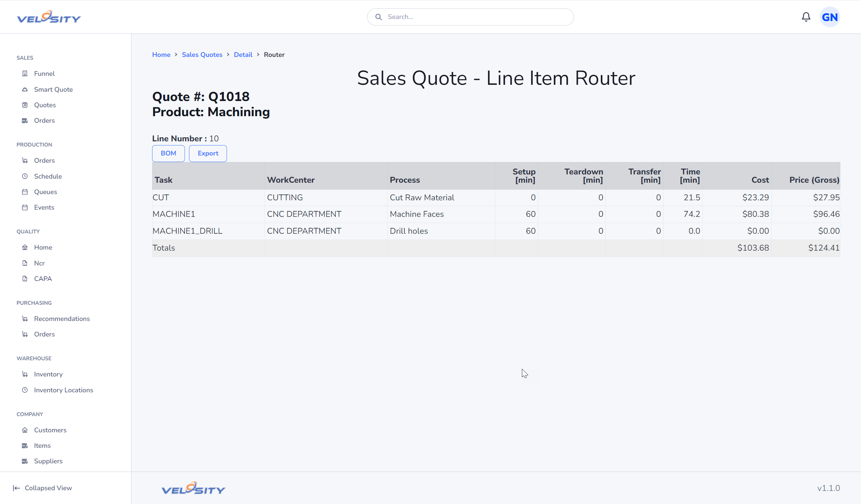Click the BOM button
The height and width of the screenshot is (504, 861).
(x=168, y=153)
